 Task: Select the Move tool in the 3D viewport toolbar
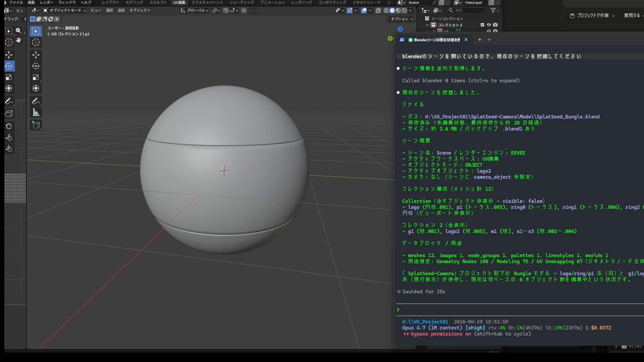coord(36,55)
